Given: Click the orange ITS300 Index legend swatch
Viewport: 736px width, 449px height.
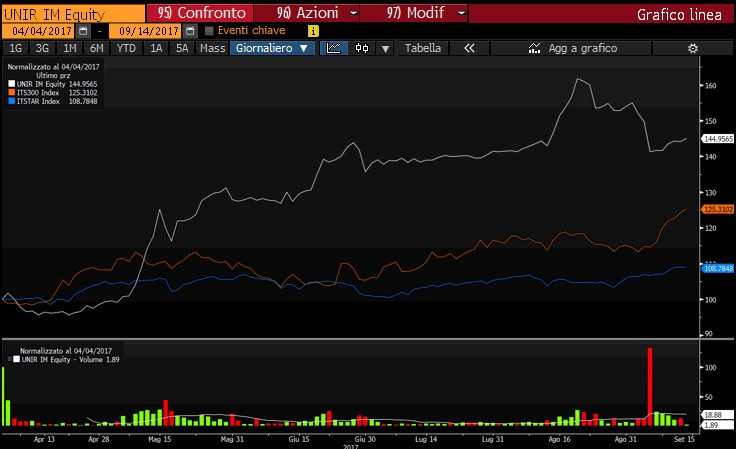Looking at the screenshot, I should (12, 93).
